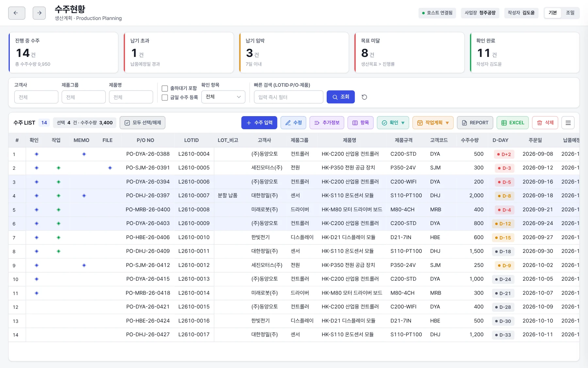588x368 pixels.
Task: Click the D-33 badge in last row
Action: click(x=503, y=335)
